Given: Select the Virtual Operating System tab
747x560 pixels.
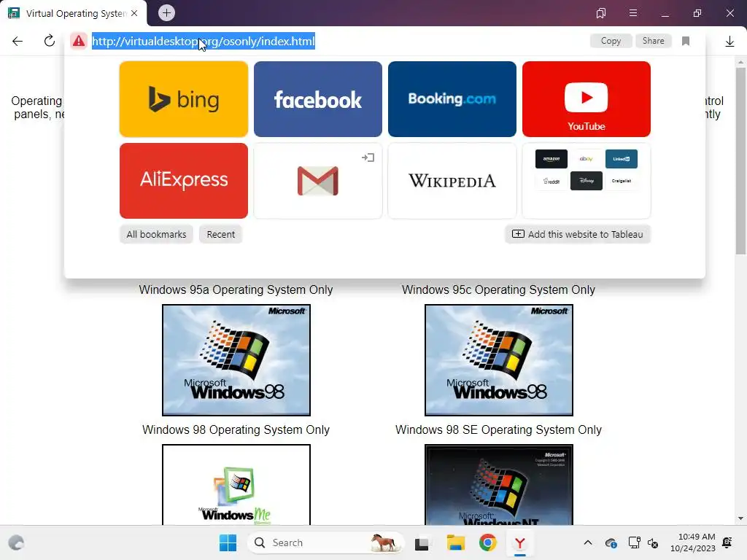Looking at the screenshot, I should 74,13.
